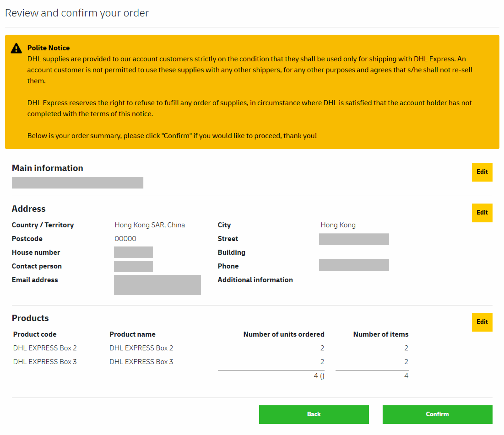Click the Product name column header
The height and width of the screenshot is (435, 504).
pos(132,334)
